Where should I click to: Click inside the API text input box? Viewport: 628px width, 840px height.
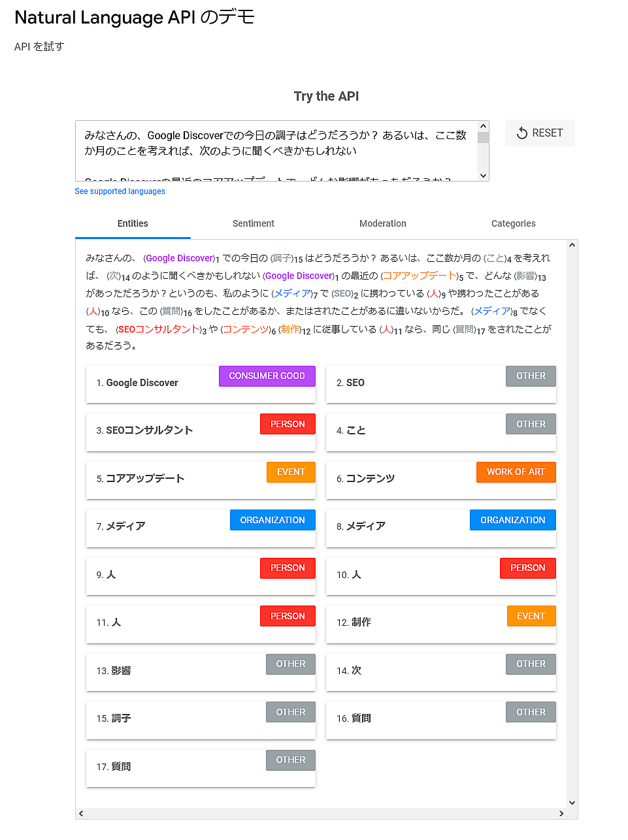[274, 150]
